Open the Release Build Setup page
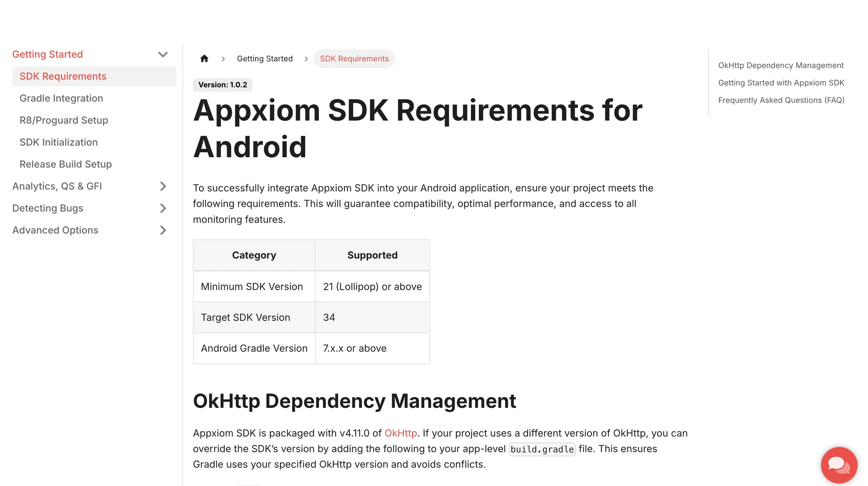 coord(66,164)
